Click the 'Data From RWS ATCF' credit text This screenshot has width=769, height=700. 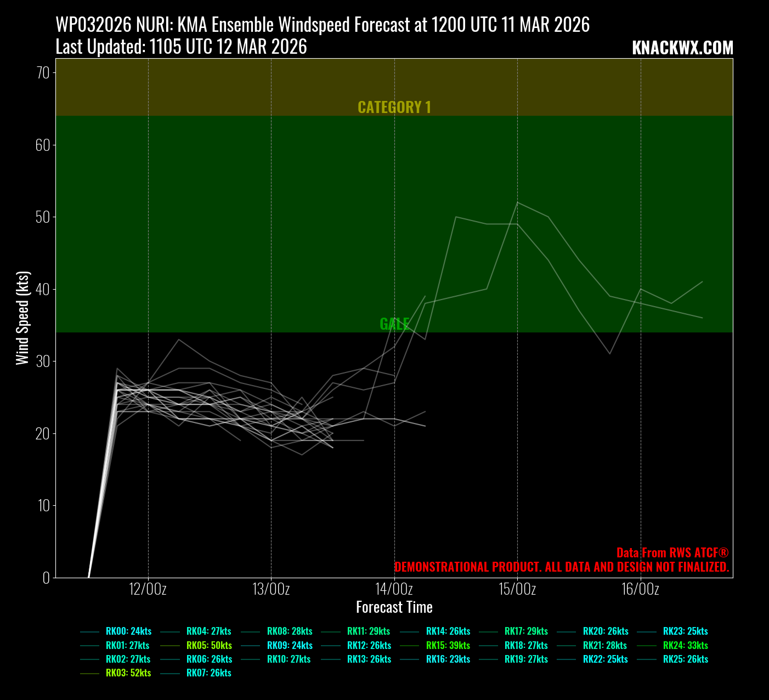pos(672,552)
